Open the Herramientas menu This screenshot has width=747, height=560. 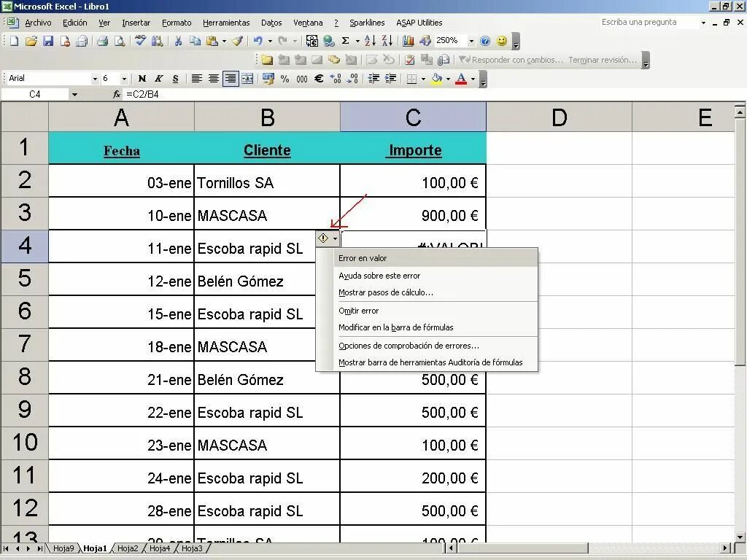pos(226,23)
